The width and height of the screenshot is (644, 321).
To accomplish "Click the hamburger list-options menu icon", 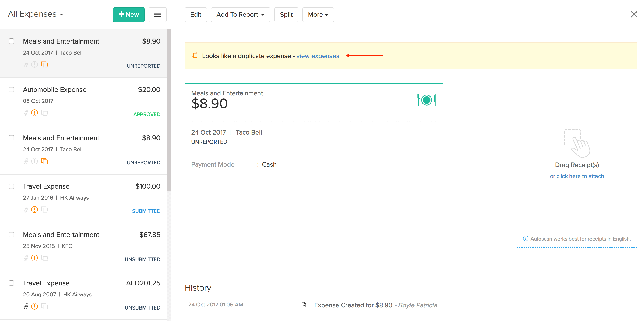I will tap(157, 15).
